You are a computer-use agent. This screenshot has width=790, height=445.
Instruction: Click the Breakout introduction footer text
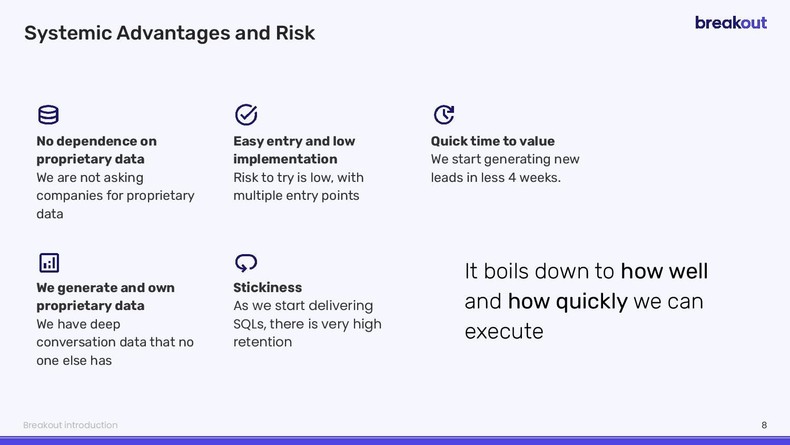pyautogui.click(x=70, y=425)
